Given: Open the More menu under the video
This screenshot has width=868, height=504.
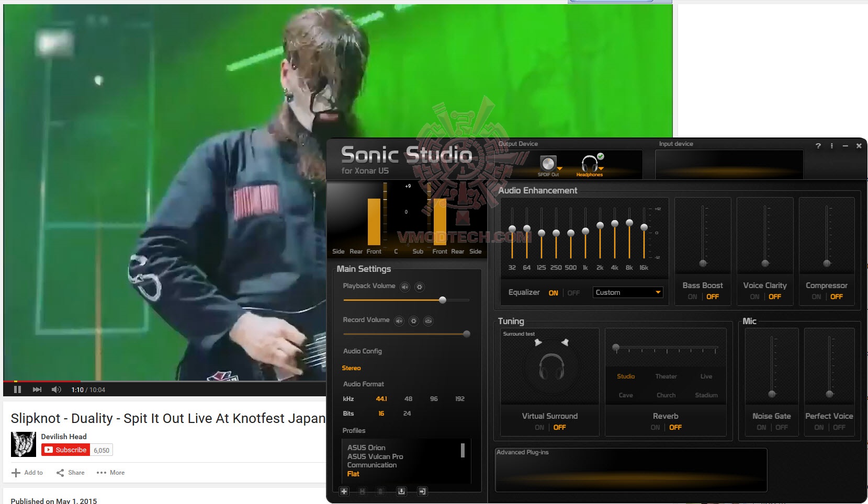Looking at the screenshot, I should pyautogui.click(x=110, y=473).
